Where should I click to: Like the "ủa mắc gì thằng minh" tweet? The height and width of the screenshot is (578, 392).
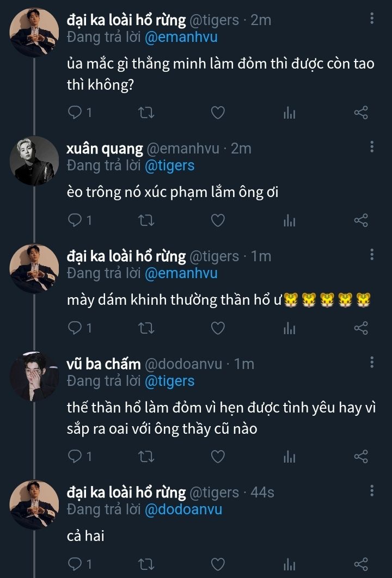(218, 113)
